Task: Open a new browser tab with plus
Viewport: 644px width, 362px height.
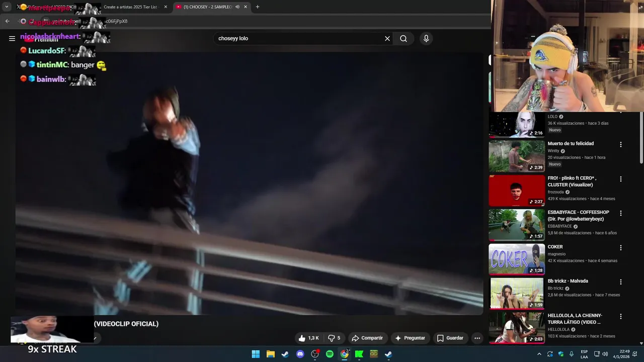Action: [258, 7]
